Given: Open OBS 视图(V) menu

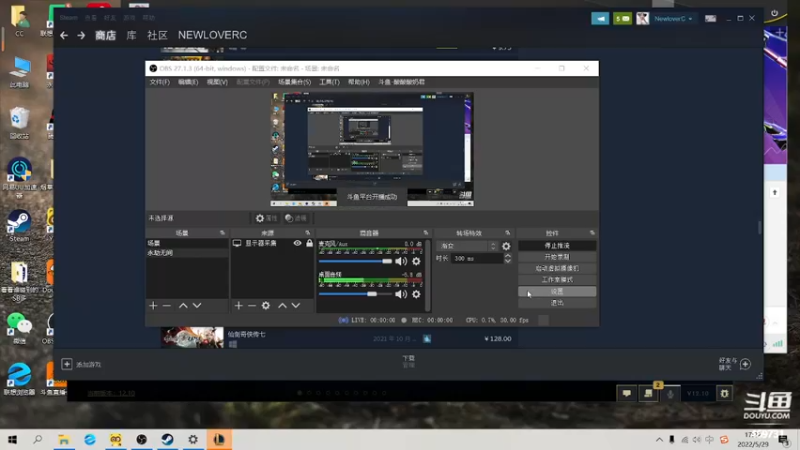Looking at the screenshot, I should 217,82.
